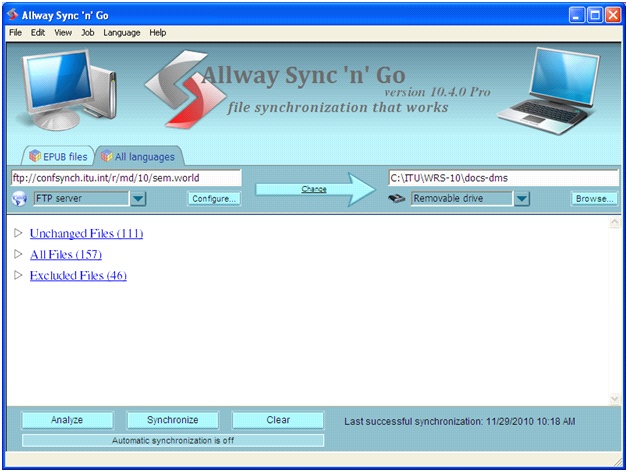Click the Last successful synchronization text
The height and width of the screenshot is (472, 628).
pos(460,422)
